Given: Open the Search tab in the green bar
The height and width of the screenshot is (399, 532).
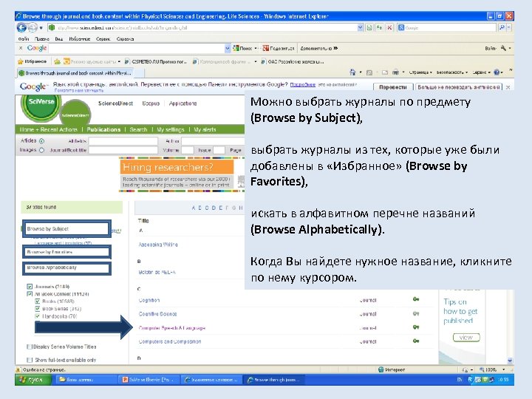Looking at the screenshot, I should coord(138,129).
